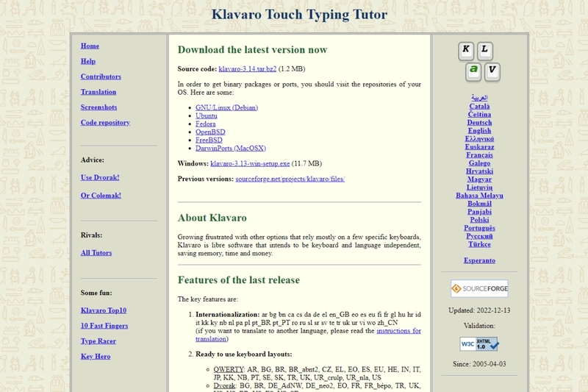This screenshot has height=392, width=588.
Task: Open the SourceForge badge
Action: [479, 288]
